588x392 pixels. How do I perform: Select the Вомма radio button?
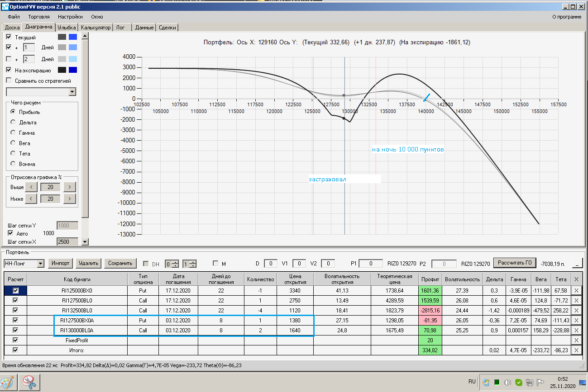(13, 164)
